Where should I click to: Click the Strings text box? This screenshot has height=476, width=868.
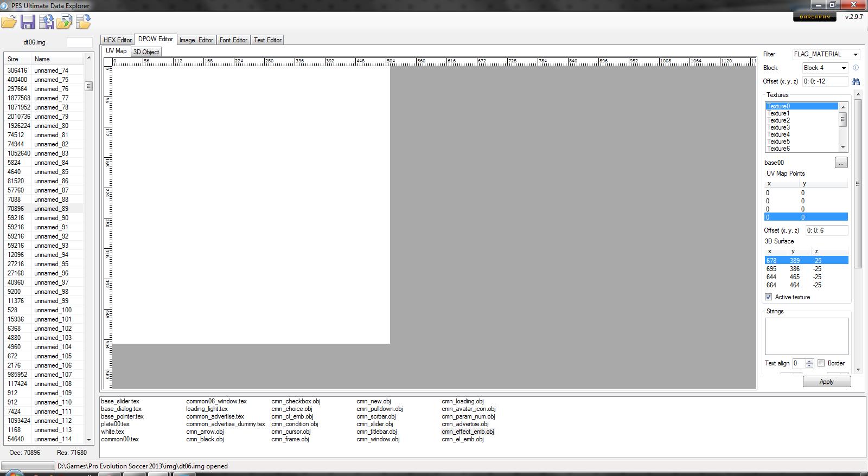tap(807, 337)
